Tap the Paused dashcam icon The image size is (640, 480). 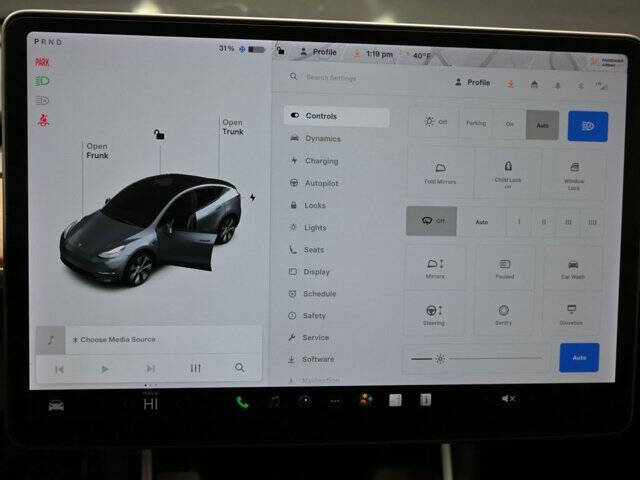(504, 269)
